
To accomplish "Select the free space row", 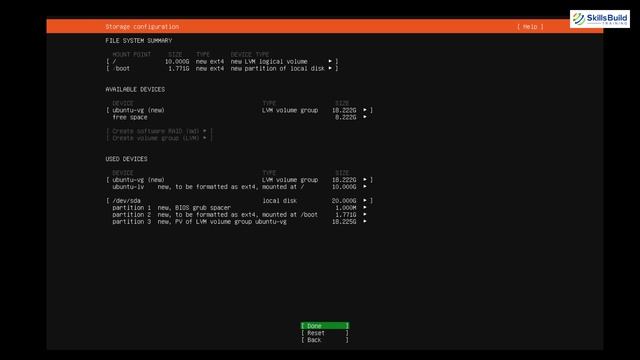I will point(239,117).
